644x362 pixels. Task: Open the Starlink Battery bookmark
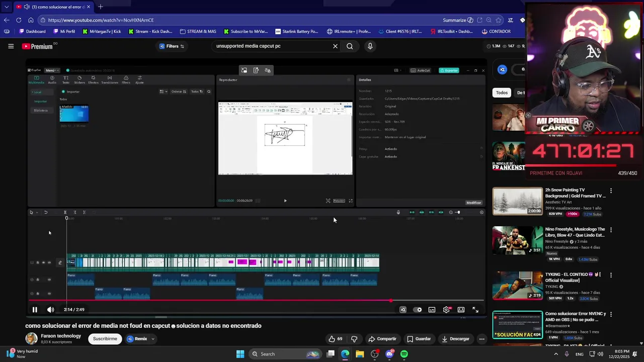(x=296, y=31)
